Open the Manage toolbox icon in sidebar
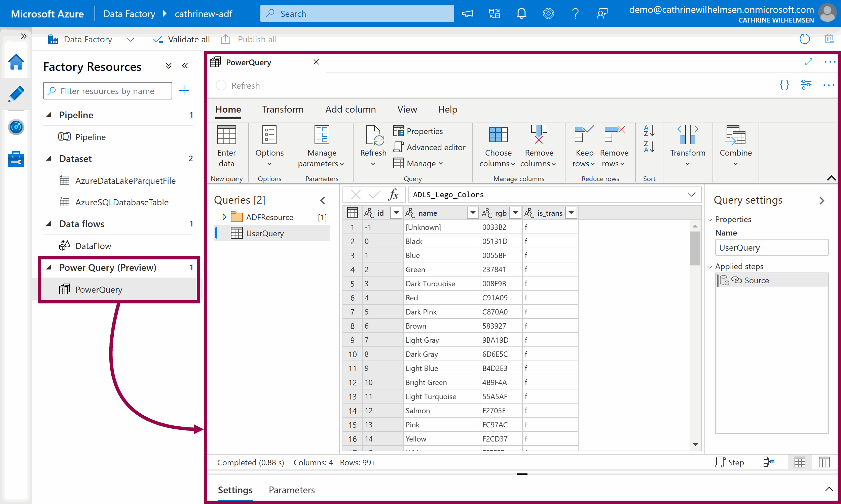The image size is (841, 504). (16, 159)
